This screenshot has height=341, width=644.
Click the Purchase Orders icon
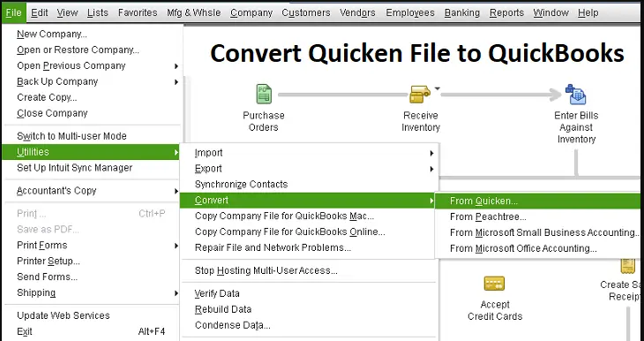[x=263, y=95]
